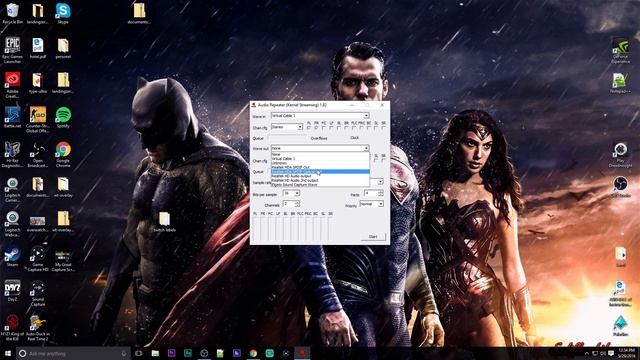Toggle FR checkbox in Wave in channel row

tap(316, 128)
